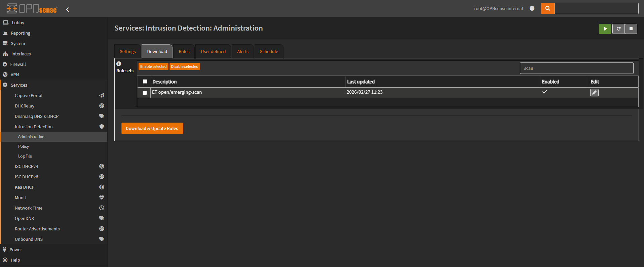
Task: Switch to the Alerts tab
Action: point(242,51)
